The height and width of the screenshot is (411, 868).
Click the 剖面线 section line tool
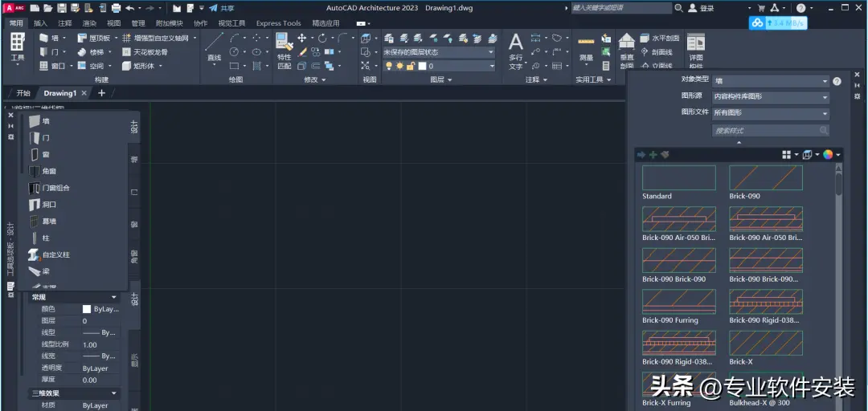[657, 52]
